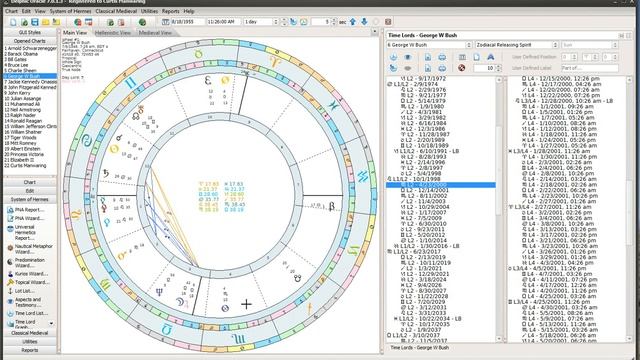Launch Predomination Wizard

[x=27, y=262]
